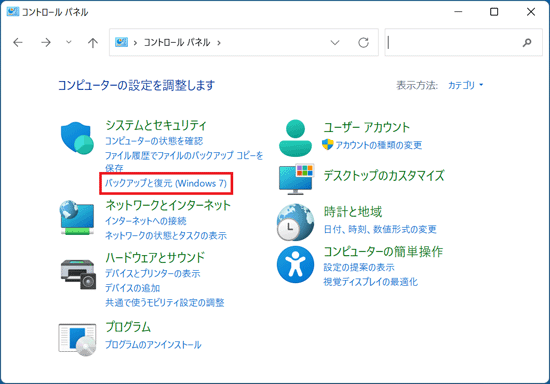Click the Control Panel icon in address bar
The image size is (550, 384).
pyautogui.click(x=121, y=42)
